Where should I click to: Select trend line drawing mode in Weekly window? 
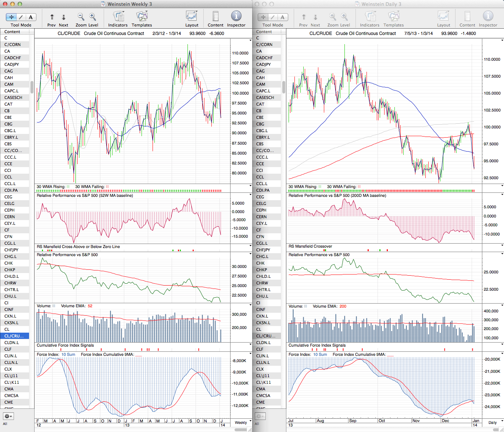(x=21, y=17)
